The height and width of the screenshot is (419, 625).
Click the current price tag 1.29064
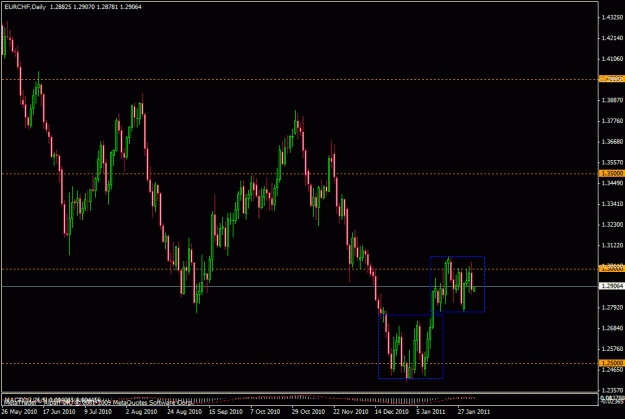(611, 286)
